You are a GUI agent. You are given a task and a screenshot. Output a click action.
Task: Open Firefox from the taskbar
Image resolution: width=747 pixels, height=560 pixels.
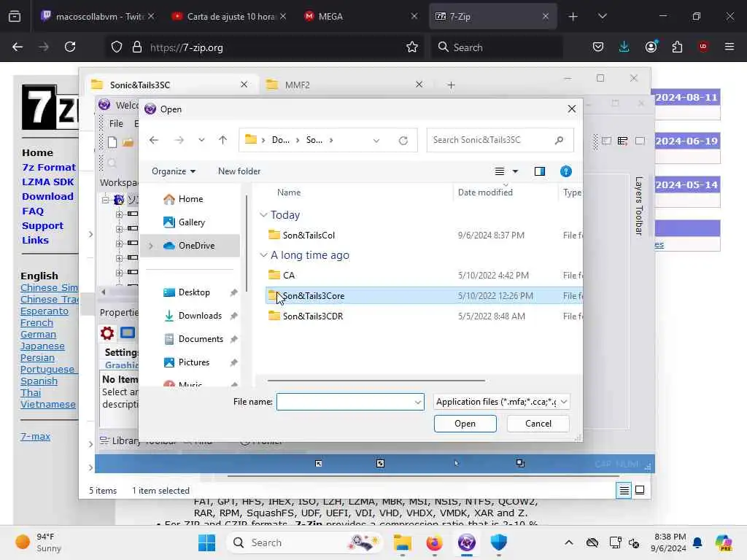tap(435, 542)
